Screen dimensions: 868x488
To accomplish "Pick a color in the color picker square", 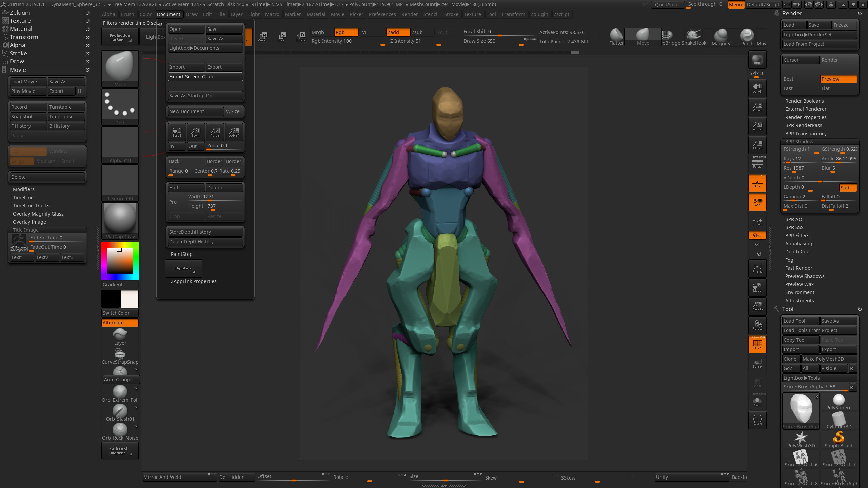I will click(120, 261).
